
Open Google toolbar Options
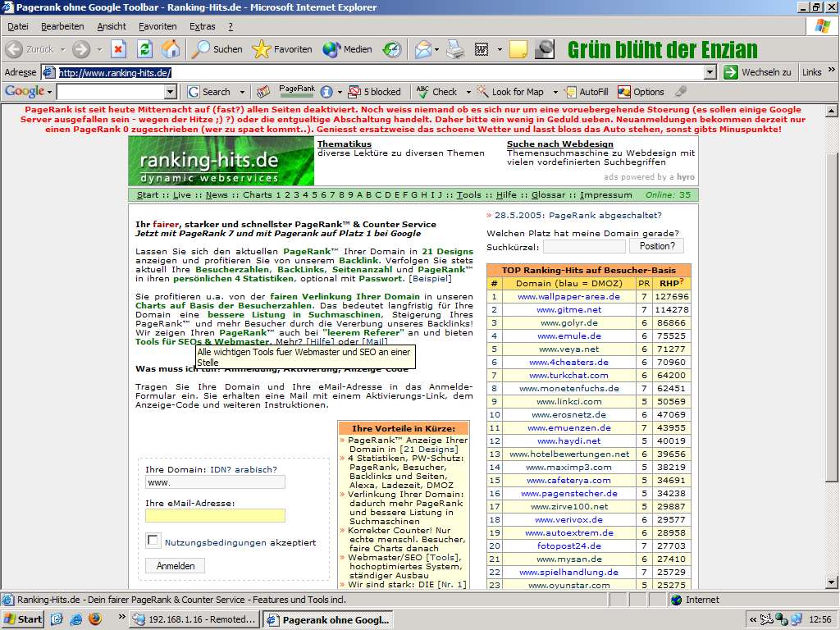coord(641,92)
